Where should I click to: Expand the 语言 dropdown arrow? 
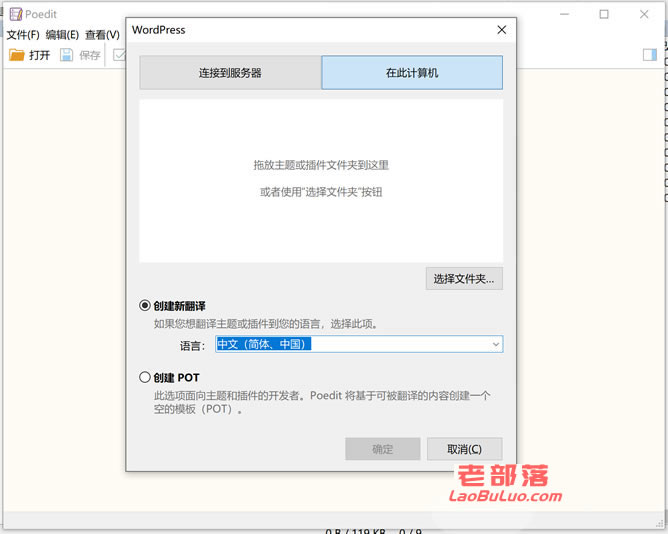pyautogui.click(x=495, y=344)
